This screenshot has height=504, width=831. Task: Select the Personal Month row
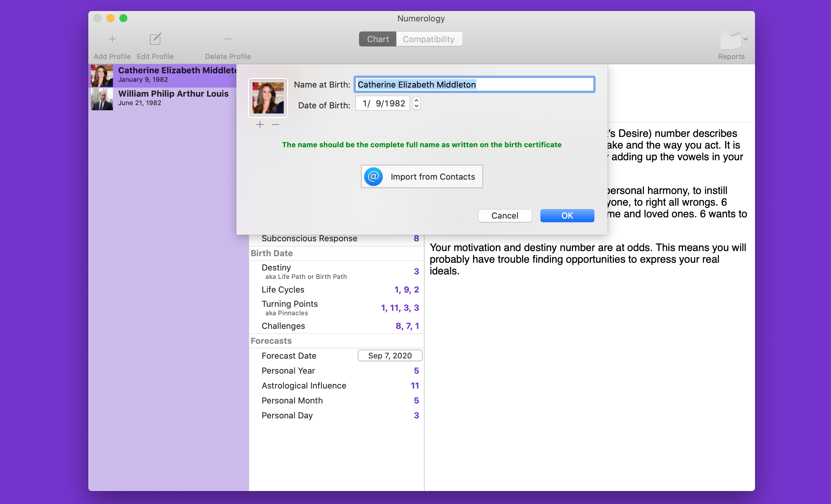coord(336,401)
